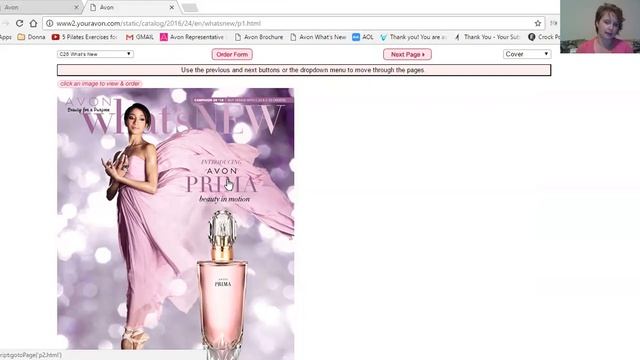The width and height of the screenshot is (640, 360).
Task: Open the Donna bookmarks folder
Action: [x=31, y=37]
